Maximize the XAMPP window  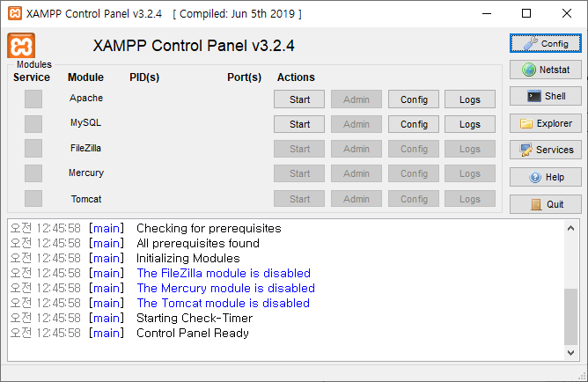526,13
